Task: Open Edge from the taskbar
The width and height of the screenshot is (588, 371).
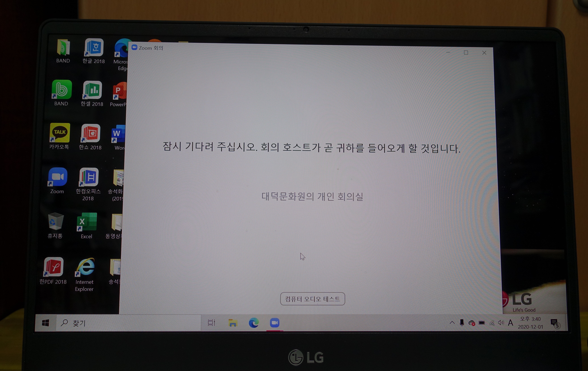Action: click(254, 323)
